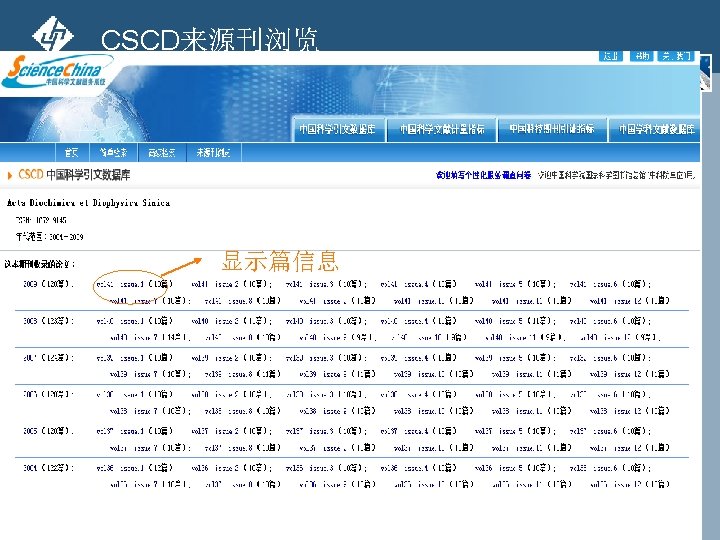Open vol37 issue 7 article list
720x540 pixels.
150,448
